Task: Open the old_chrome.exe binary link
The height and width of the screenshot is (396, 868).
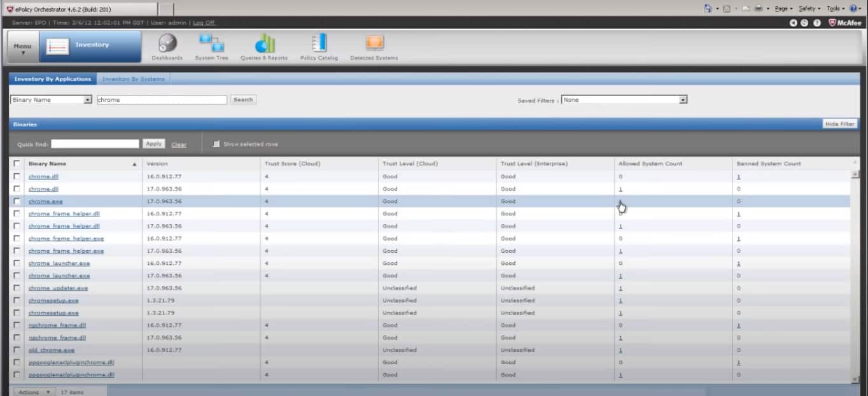Action: [x=51, y=350]
